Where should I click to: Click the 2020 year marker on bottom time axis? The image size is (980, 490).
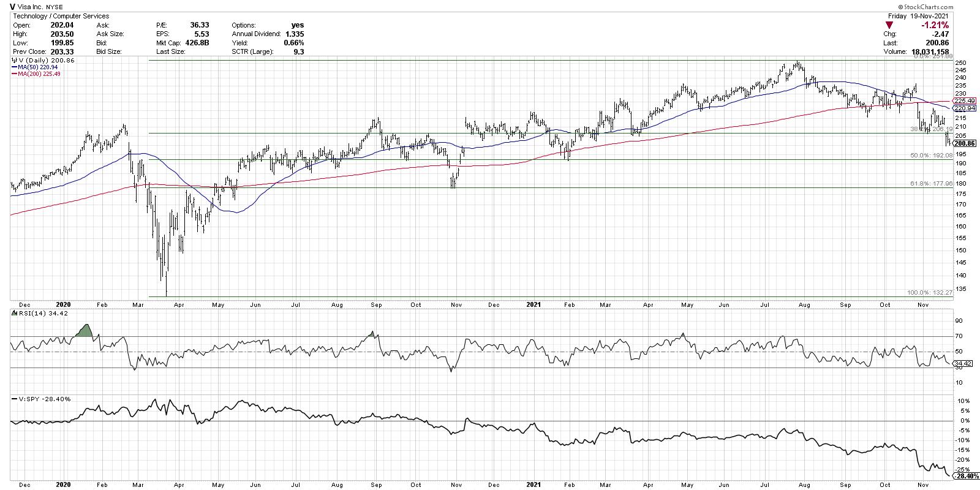[x=62, y=483]
